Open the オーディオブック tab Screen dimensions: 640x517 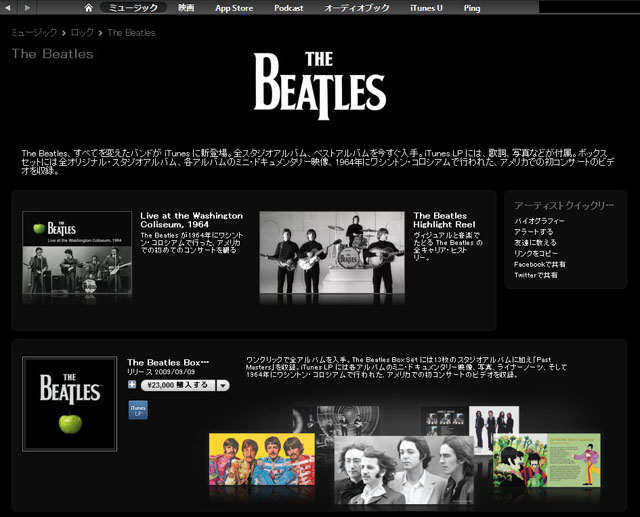click(357, 8)
